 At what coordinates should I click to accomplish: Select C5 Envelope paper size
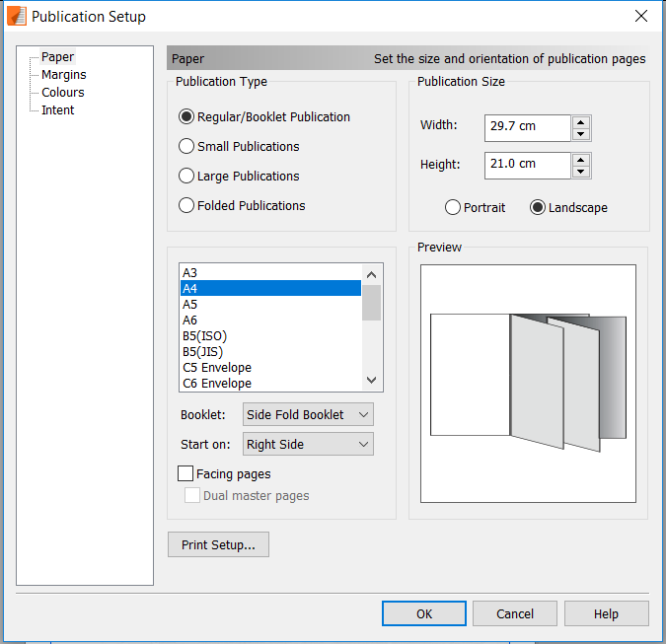click(x=270, y=367)
